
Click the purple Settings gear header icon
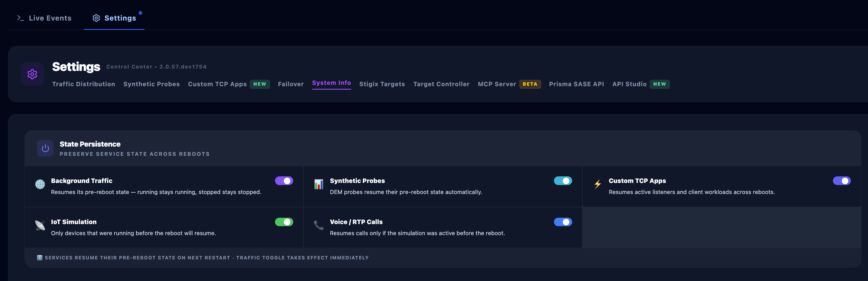click(32, 74)
